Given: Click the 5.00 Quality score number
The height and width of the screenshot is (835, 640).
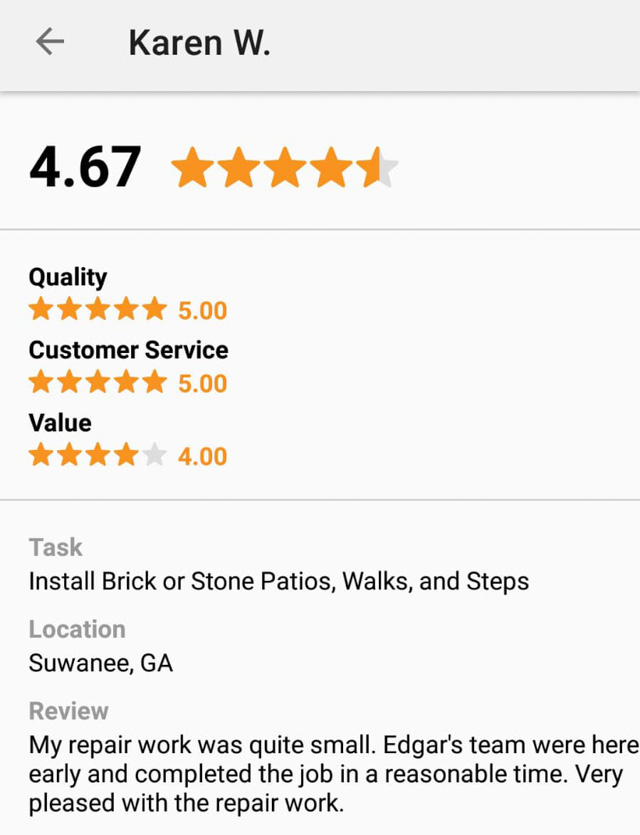Looking at the screenshot, I should tap(202, 310).
